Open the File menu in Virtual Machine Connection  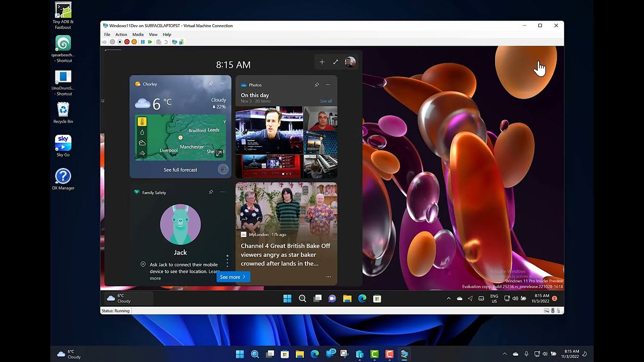pos(107,35)
